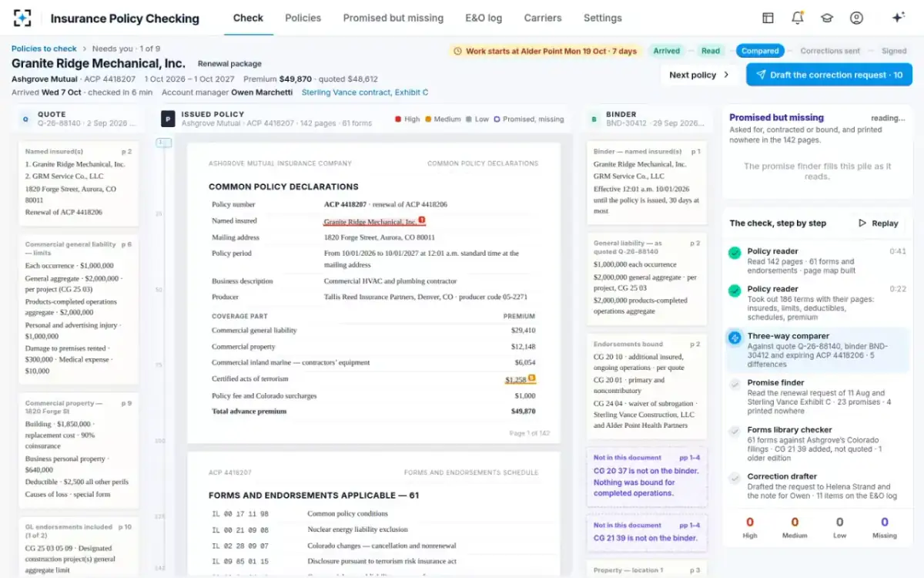The image size is (924, 578).
Task: Open the graduation cap training icon
Action: [x=826, y=18]
